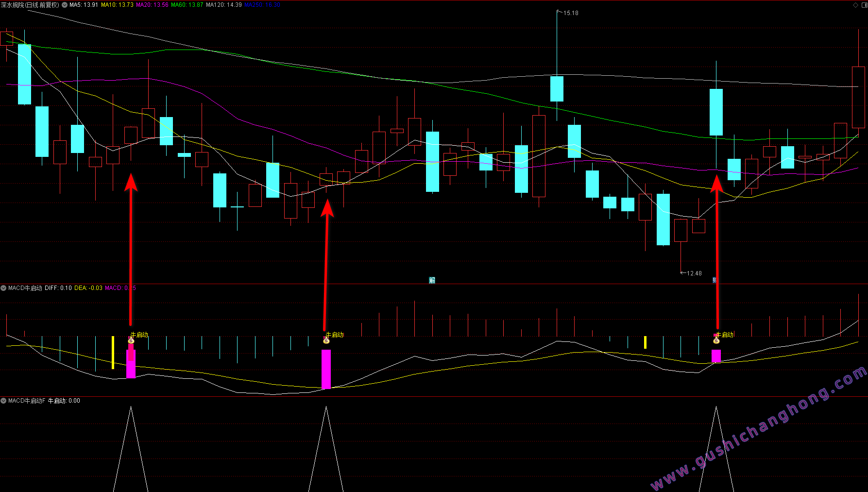Screen dimensions: 868x492
Task: Click the stock title 深水规院(日线.前复权)
Action: click(30, 5)
